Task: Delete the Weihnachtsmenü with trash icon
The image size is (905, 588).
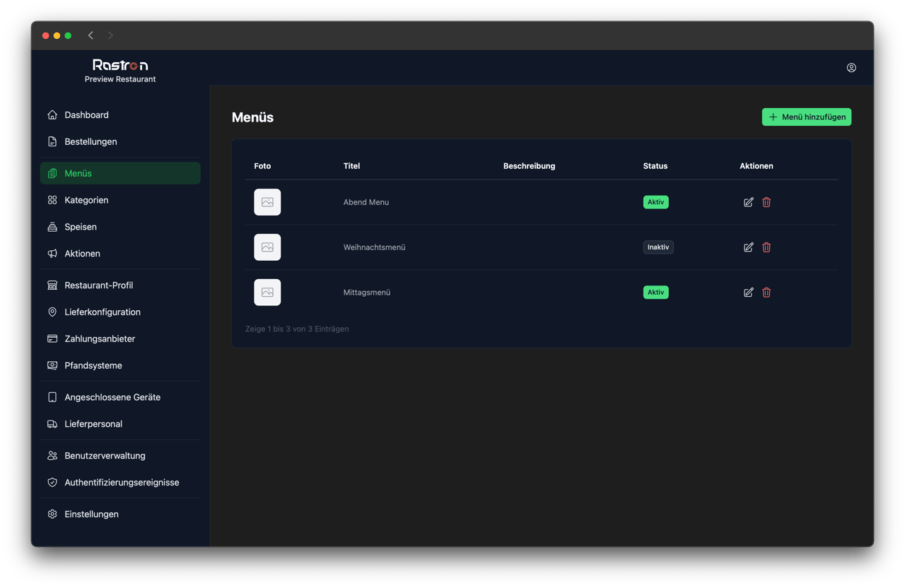Action: pyautogui.click(x=766, y=247)
